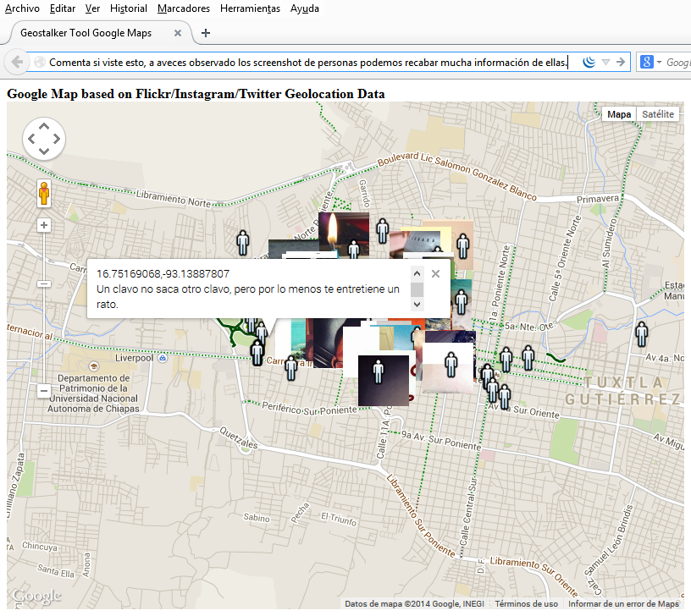The image size is (691, 616).
Task: Click person marker on the pink-white photo
Action: tap(451, 365)
